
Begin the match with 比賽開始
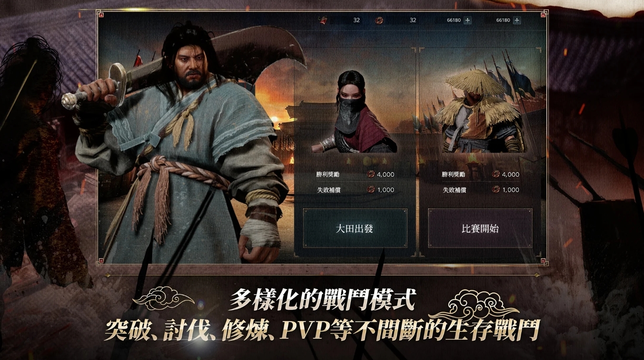480,228
